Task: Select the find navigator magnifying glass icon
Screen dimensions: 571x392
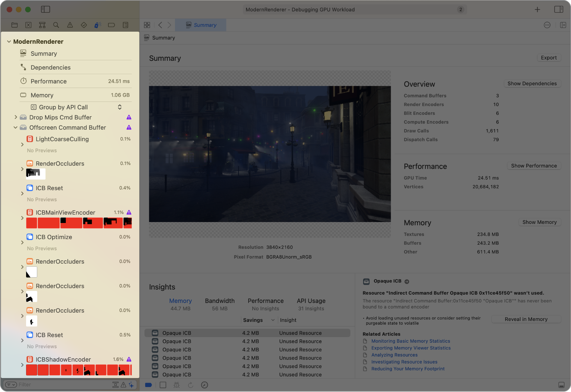Action: [x=56, y=25]
